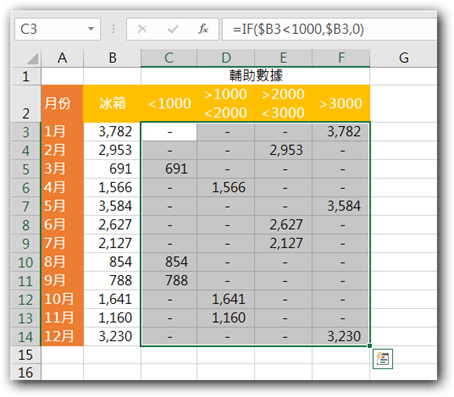The width and height of the screenshot is (454, 397).
Task: Click cell E8 showing 2,627
Action: pos(283,225)
